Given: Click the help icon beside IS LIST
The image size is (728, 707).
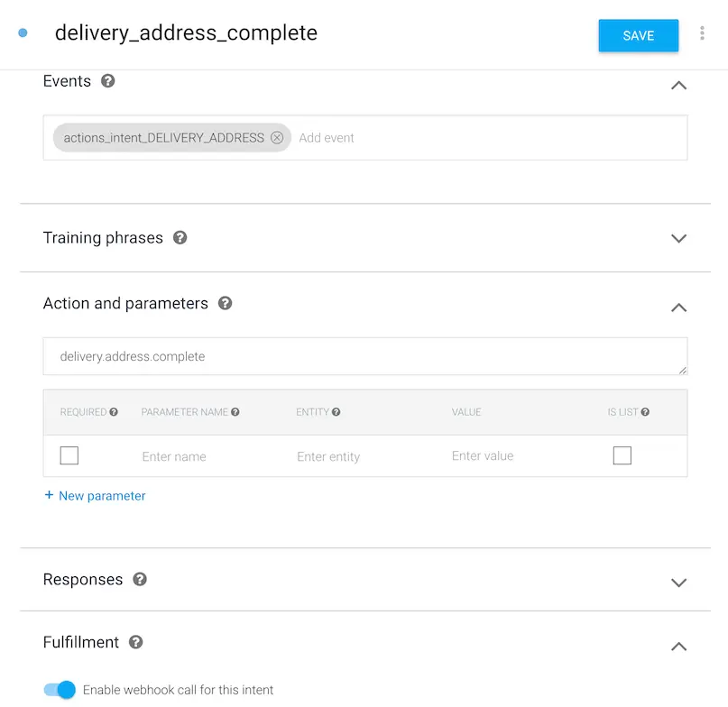Looking at the screenshot, I should tap(645, 412).
